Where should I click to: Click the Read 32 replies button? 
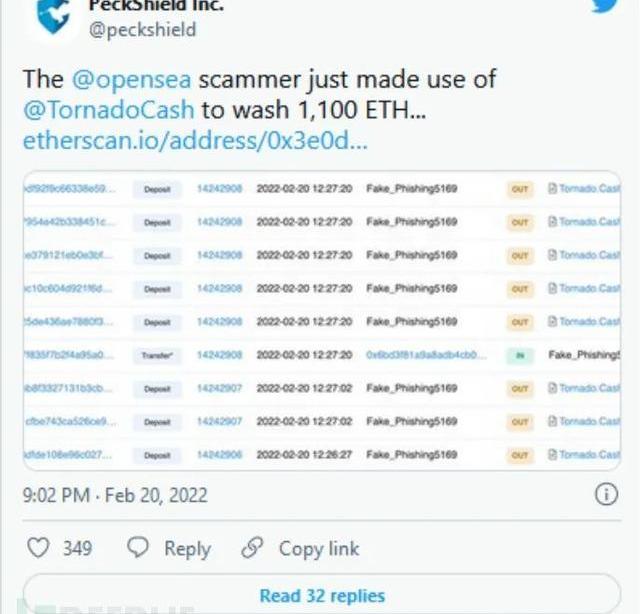pyautogui.click(x=321, y=595)
